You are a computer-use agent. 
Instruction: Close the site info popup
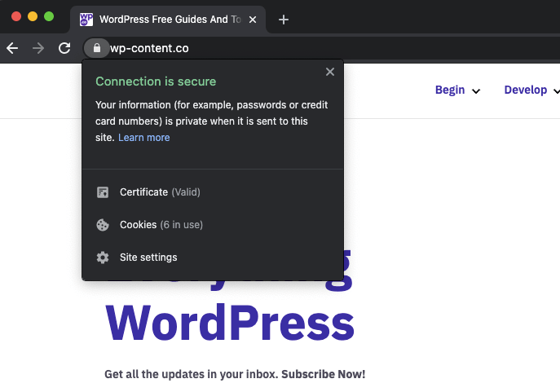pos(330,72)
